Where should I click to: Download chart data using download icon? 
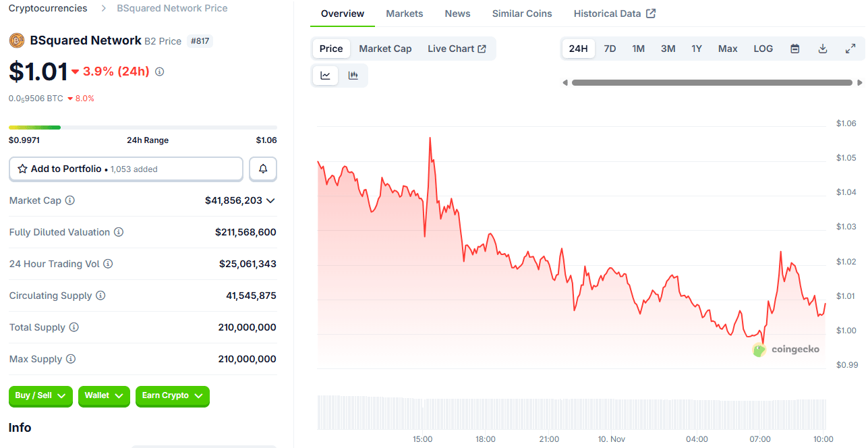822,49
